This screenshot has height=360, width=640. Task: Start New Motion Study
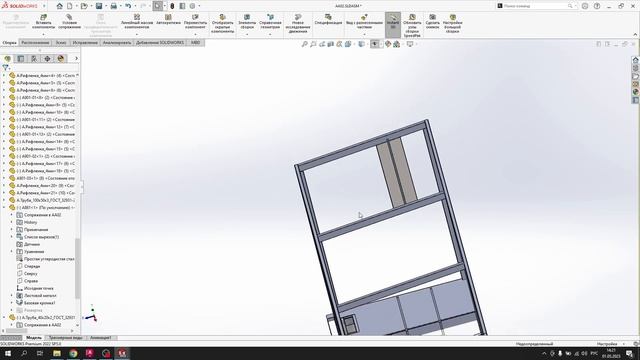(x=298, y=24)
